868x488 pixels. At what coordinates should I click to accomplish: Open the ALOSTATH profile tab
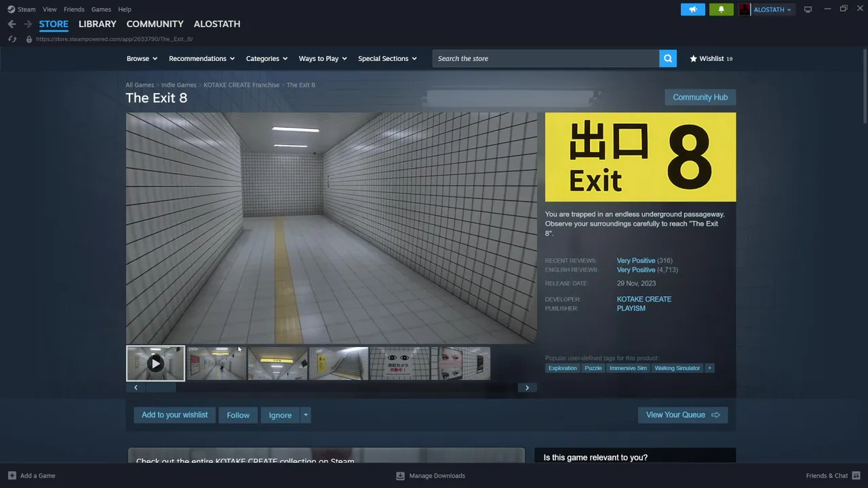coord(217,24)
